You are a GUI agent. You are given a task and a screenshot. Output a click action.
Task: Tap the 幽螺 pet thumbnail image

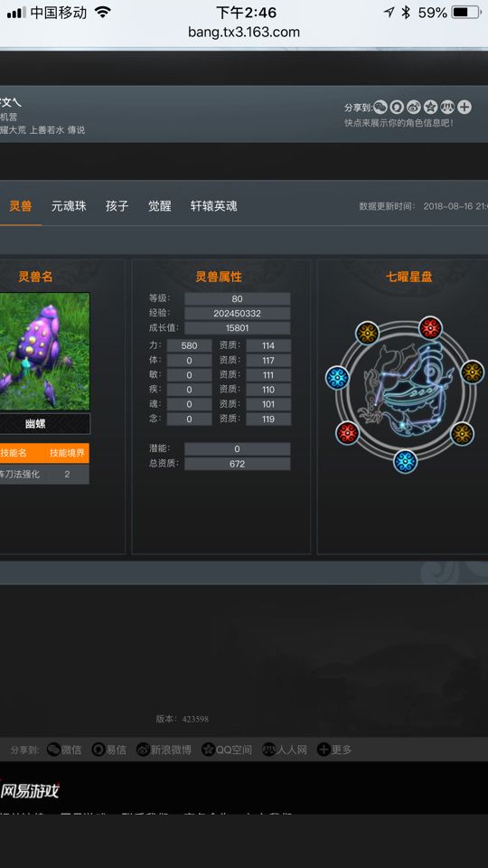click(x=44, y=352)
